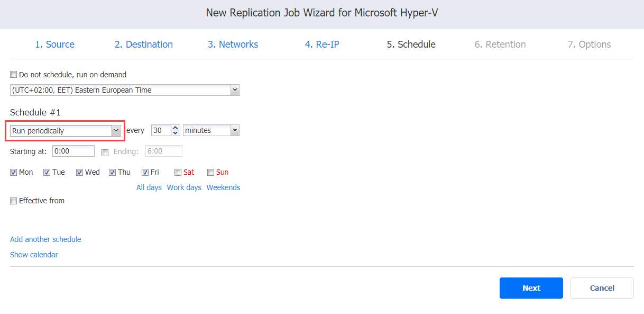
Task: Go to the 1. Source step
Action: (x=54, y=44)
